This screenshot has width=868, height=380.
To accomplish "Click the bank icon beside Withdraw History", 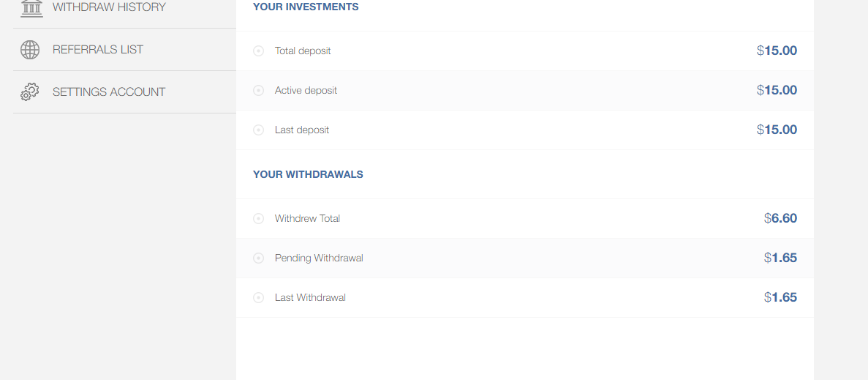I will pyautogui.click(x=31, y=8).
